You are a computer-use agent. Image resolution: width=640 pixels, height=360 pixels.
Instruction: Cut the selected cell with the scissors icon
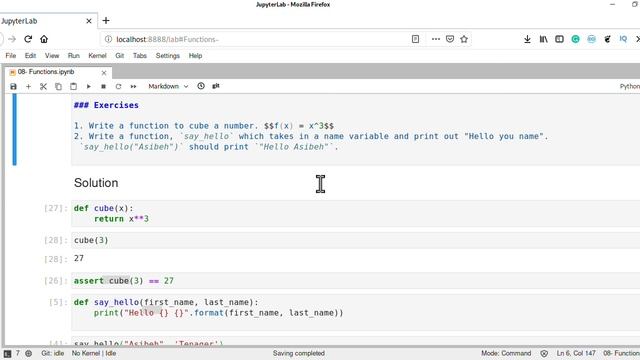coord(43,87)
